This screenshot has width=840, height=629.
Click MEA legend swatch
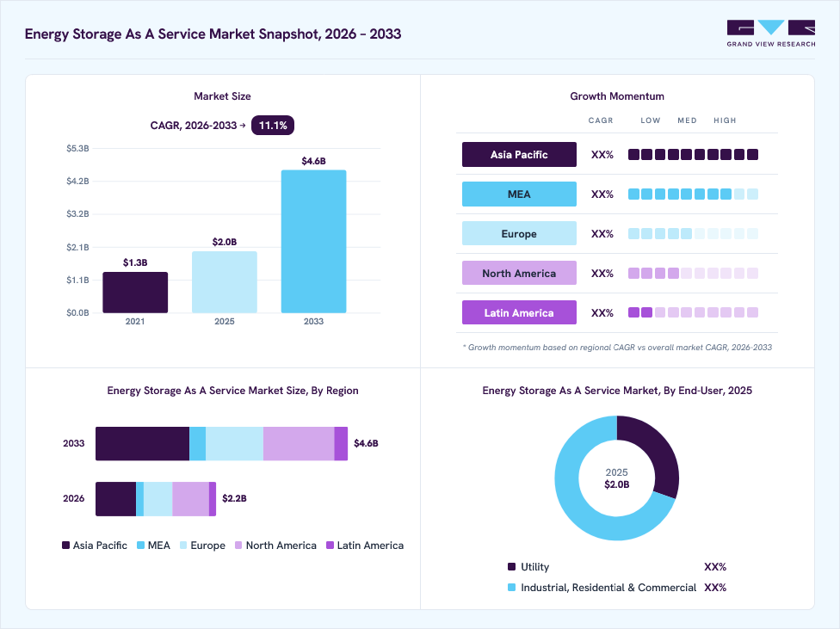141,546
